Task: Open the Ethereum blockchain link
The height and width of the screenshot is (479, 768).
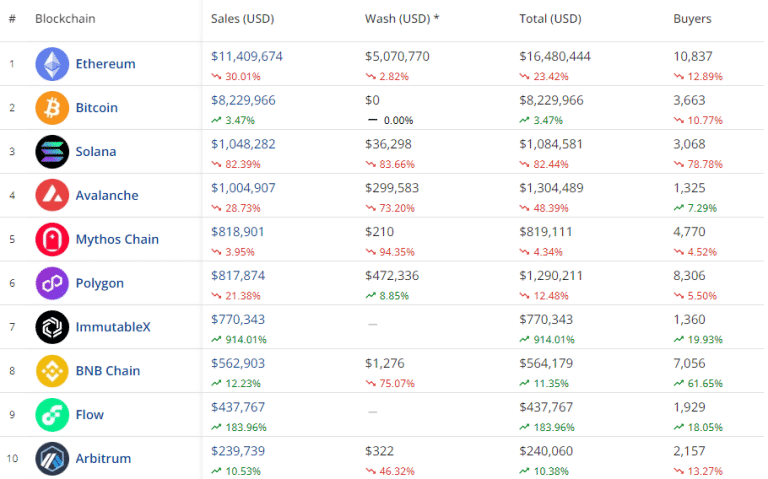Action: pyautogui.click(x=105, y=64)
